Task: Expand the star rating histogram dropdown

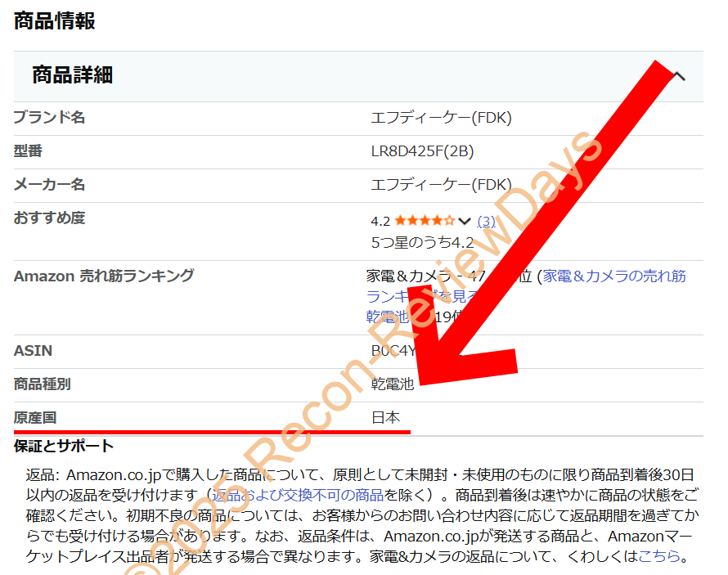Action: tap(464, 220)
